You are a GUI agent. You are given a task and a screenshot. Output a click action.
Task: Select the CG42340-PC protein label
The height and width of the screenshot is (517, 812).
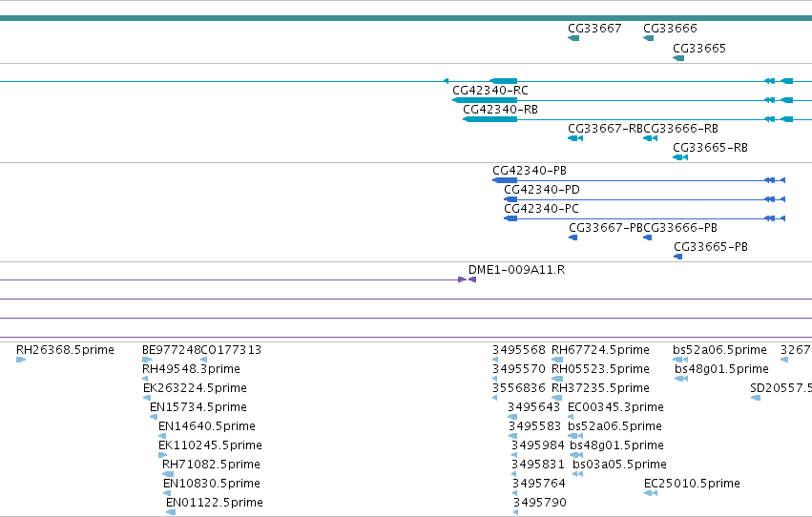(x=541, y=209)
